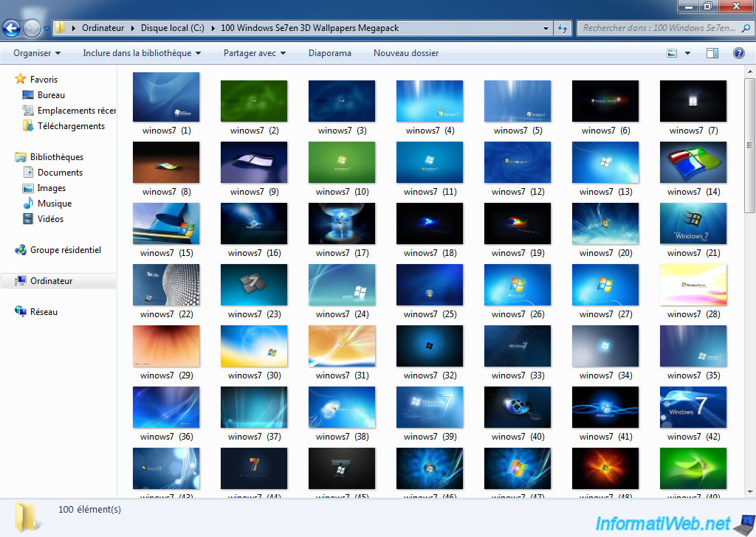
Task: Open the view options dropdown arrow
Action: coord(687,53)
